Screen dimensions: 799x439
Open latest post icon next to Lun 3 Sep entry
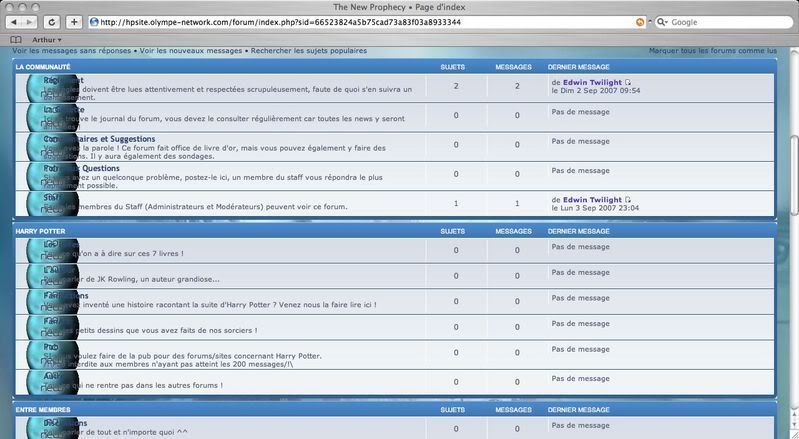coord(628,200)
